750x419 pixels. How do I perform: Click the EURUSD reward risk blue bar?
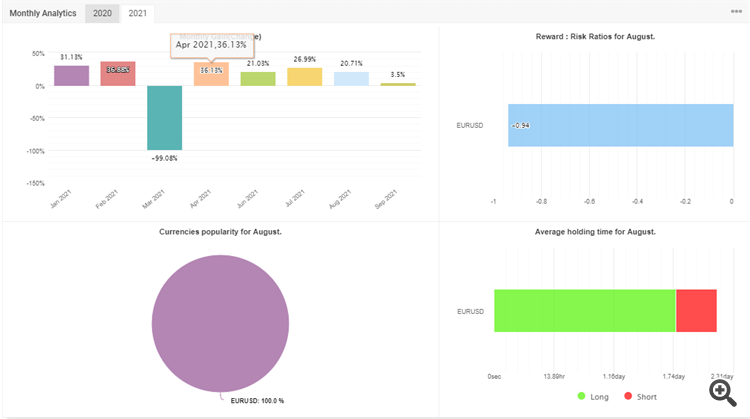coord(620,125)
